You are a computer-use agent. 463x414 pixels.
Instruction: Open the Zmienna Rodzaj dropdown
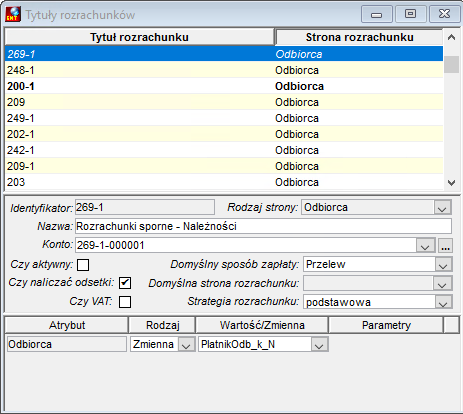(x=186, y=345)
